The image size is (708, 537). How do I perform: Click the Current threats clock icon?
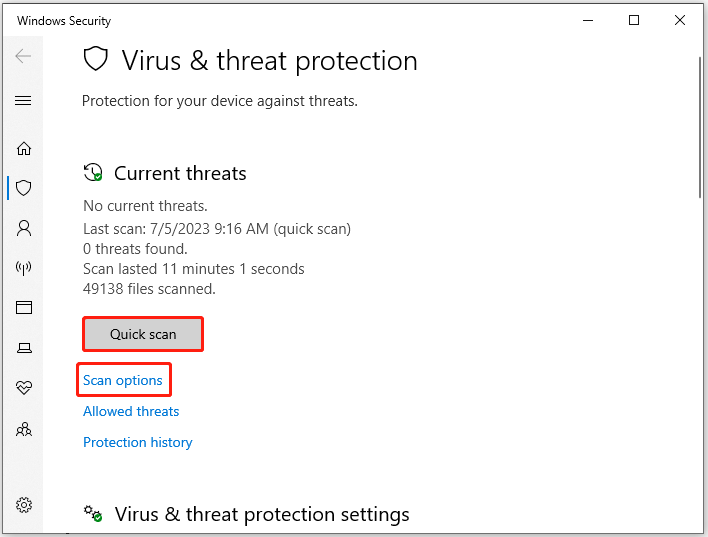93,173
